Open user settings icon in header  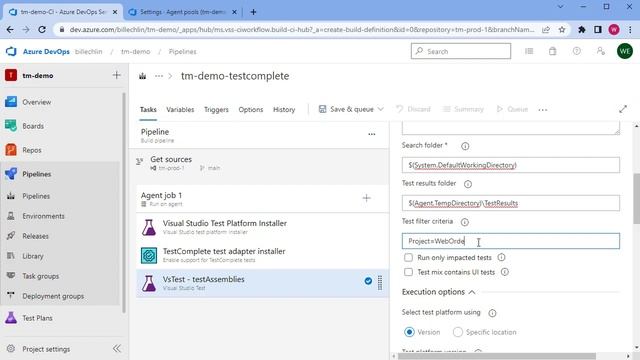point(600,51)
